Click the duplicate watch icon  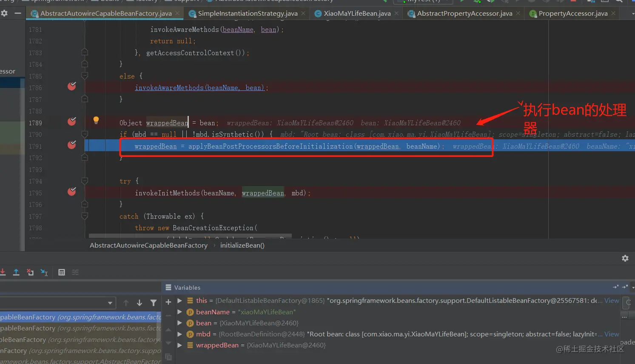[x=168, y=357]
